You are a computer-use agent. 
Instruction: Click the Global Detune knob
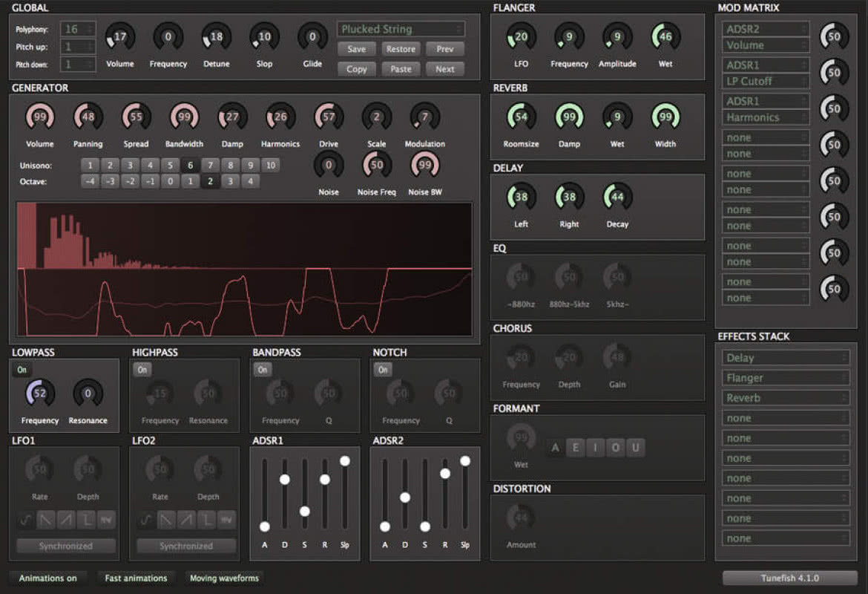[x=216, y=37]
